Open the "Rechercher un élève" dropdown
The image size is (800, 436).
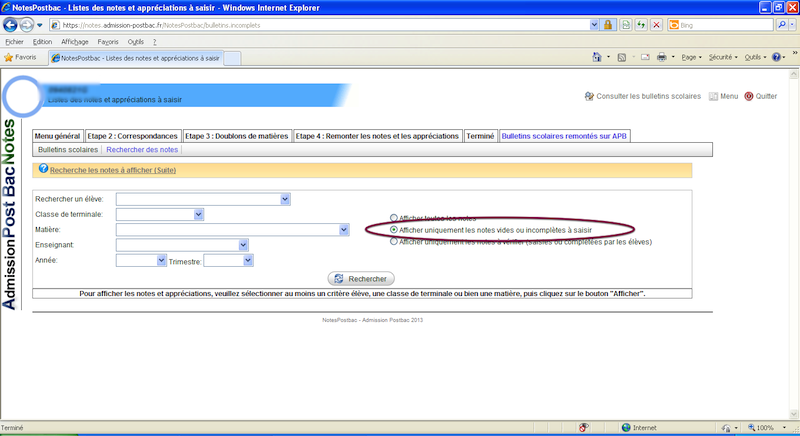(x=285, y=199)
